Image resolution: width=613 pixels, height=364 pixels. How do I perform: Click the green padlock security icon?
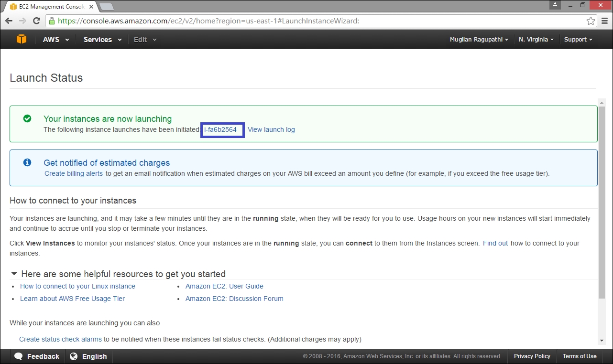pos(52,21)
